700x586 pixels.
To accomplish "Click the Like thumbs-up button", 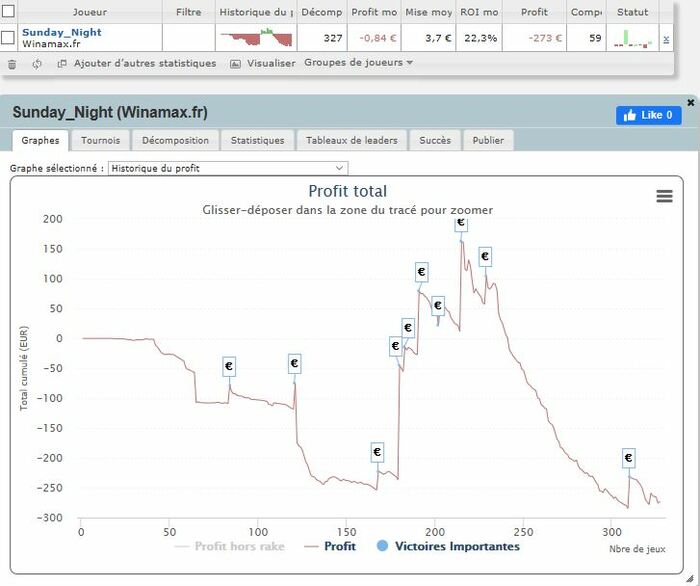I will [x=649, y=115].
